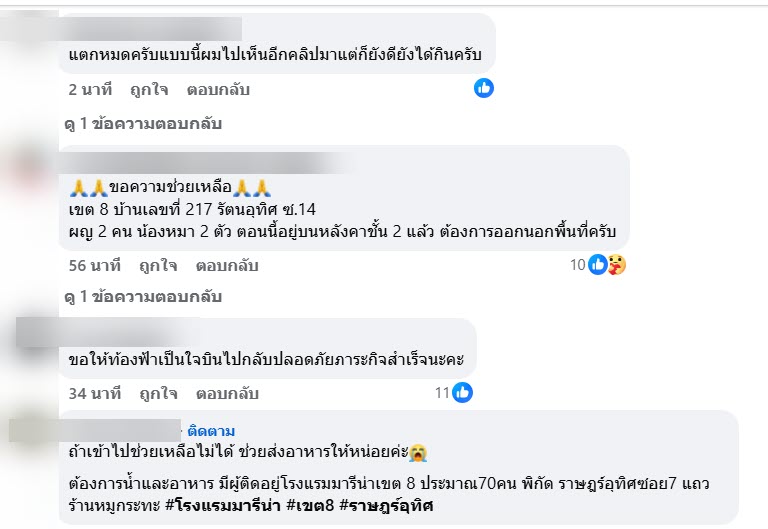Click the like reaction icon on the 2-minute comment

tap(484, 88)
